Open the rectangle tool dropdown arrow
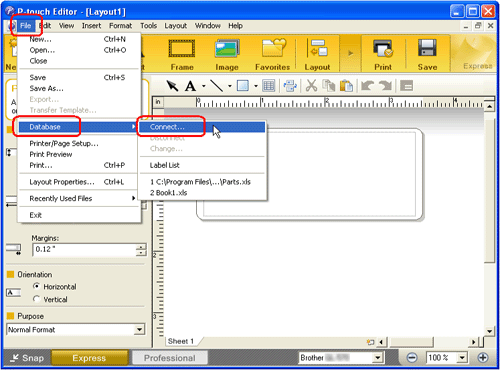500x370 pixels. click(256, 86)
